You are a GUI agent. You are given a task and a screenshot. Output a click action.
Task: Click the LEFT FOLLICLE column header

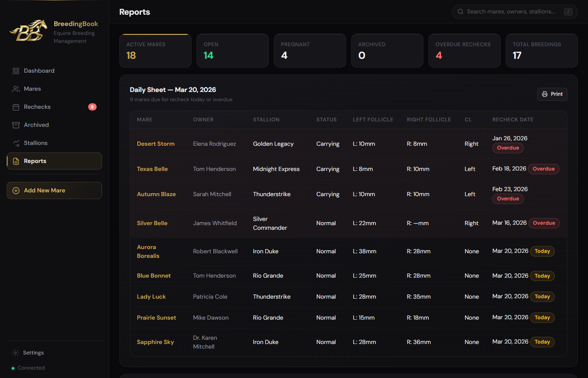(x=373, y=120)
